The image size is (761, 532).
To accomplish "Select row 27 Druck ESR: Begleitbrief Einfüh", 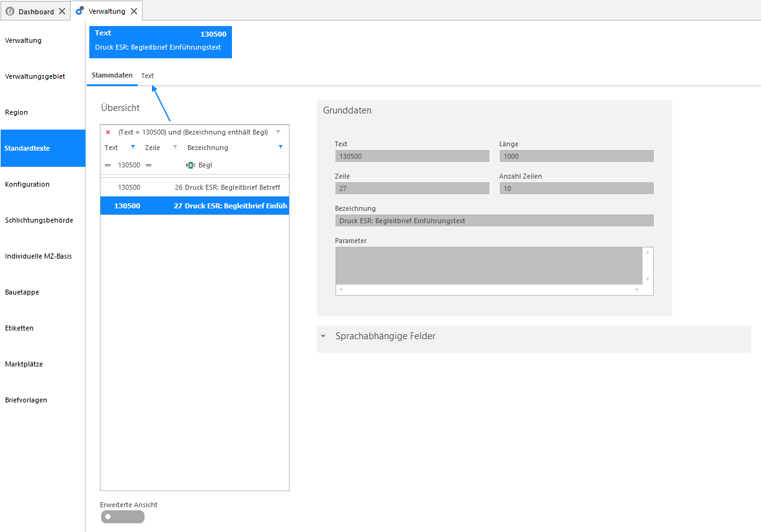I will [195, 206].
